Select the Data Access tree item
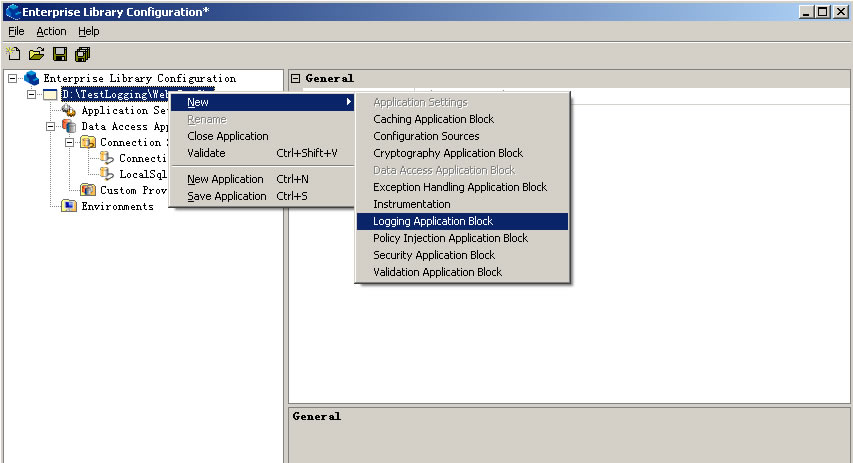 pyautogui.click(x=125, y=126)
